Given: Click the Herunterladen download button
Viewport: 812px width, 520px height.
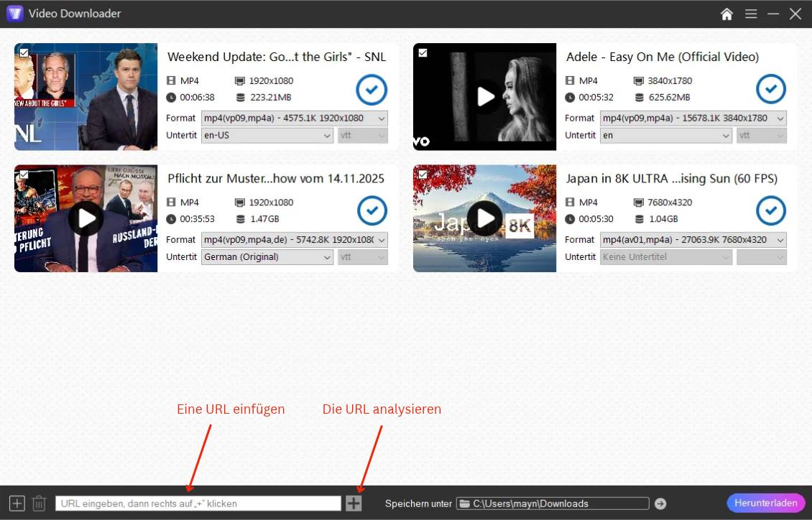Looking at the screenshot, I should pyautogui.click(x=766, y=503).
